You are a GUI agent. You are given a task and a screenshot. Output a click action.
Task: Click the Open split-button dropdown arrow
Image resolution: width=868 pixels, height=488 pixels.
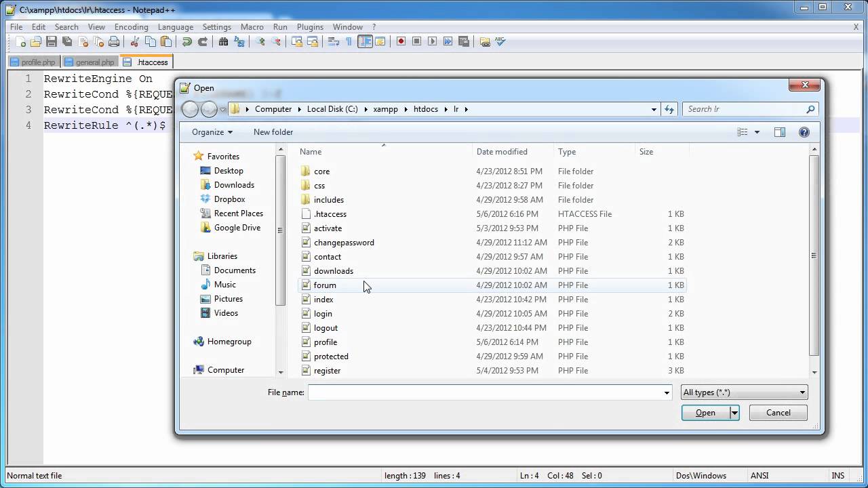(x=734, y=413)
